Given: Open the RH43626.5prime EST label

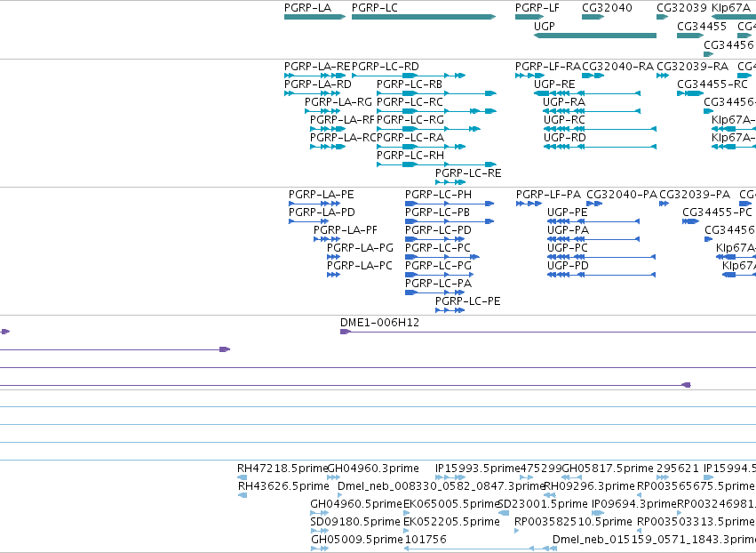Looking at the screenshot, I should pyautogui.click(x=283, y=486).
